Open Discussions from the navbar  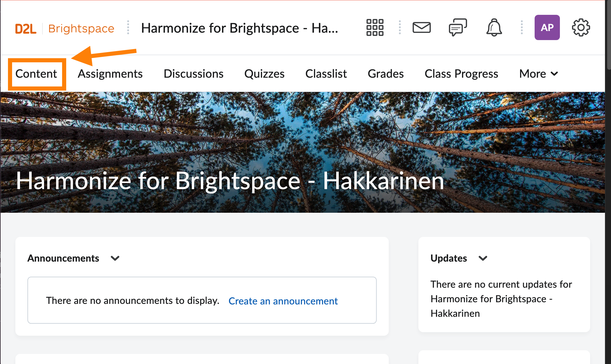point(193,74)
